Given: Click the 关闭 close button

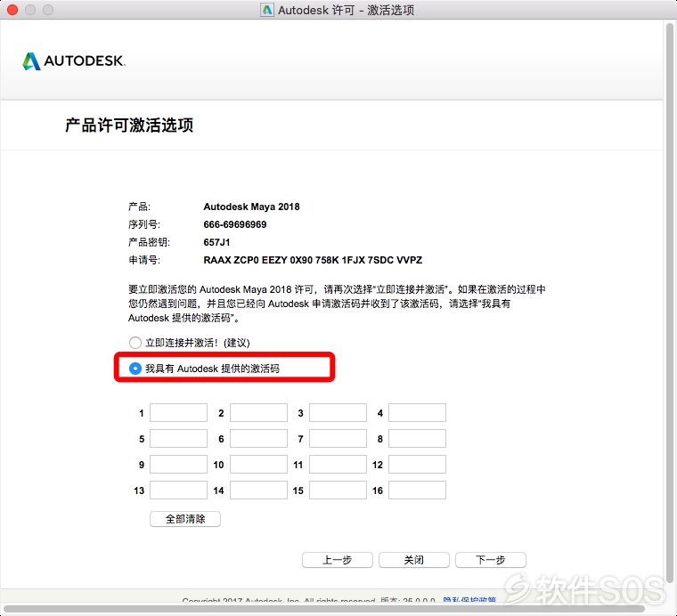Looking at the screenshot, I should (413, 560).
